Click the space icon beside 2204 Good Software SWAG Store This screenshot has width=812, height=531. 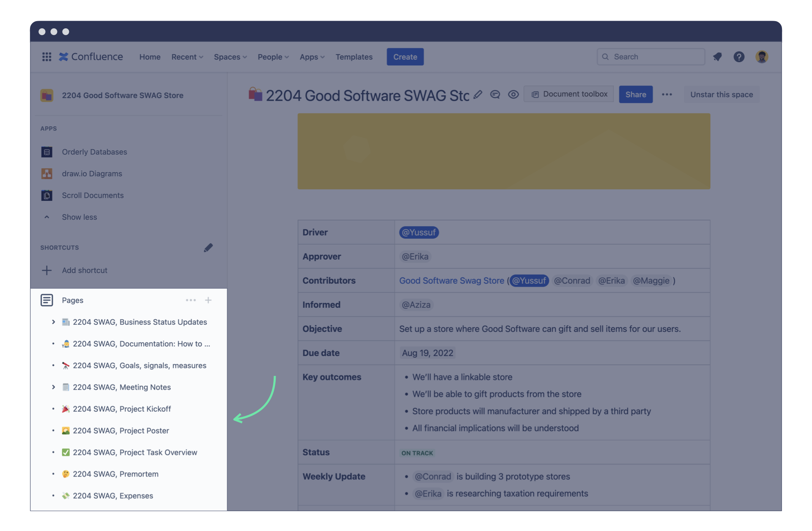pos(47,95)
